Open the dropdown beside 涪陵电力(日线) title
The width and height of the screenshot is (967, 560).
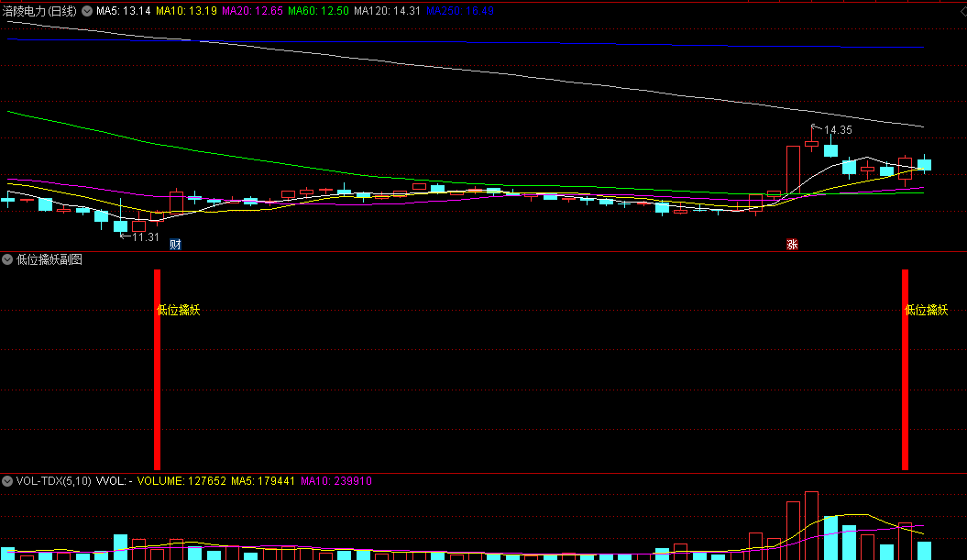[87, 11]
